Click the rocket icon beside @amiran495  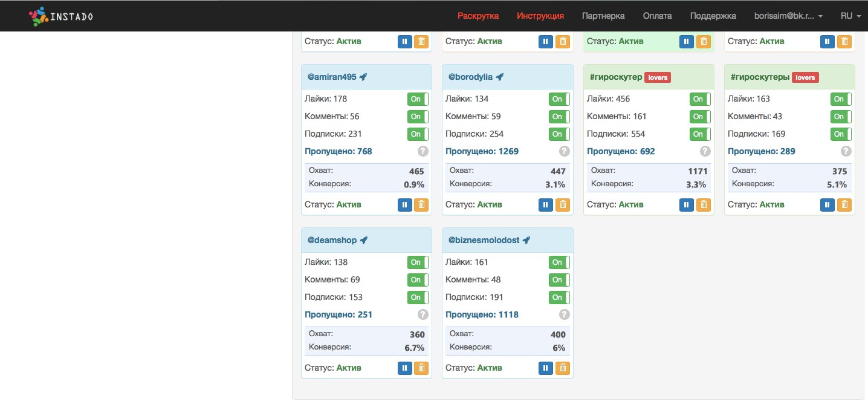363,77
